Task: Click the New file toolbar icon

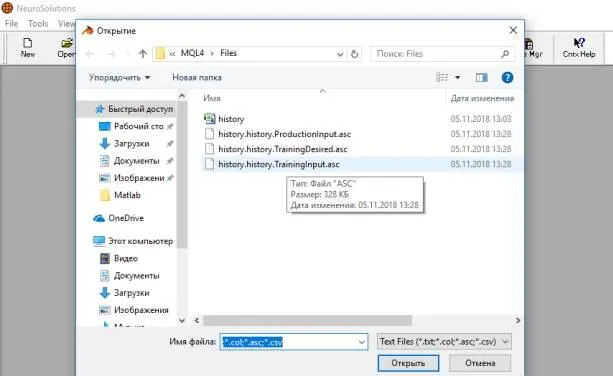Action: [28, 48]
